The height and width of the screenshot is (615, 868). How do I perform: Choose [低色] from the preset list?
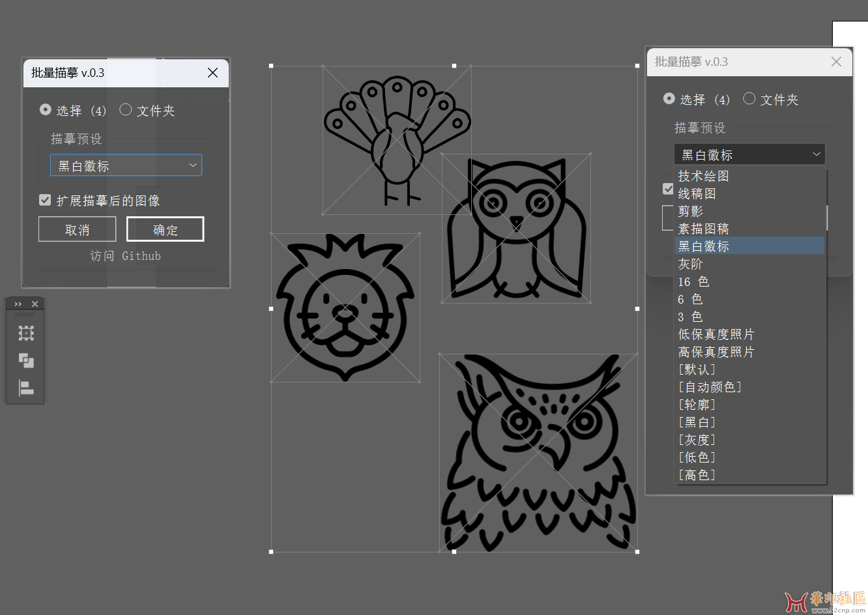(x=750, y=457)
